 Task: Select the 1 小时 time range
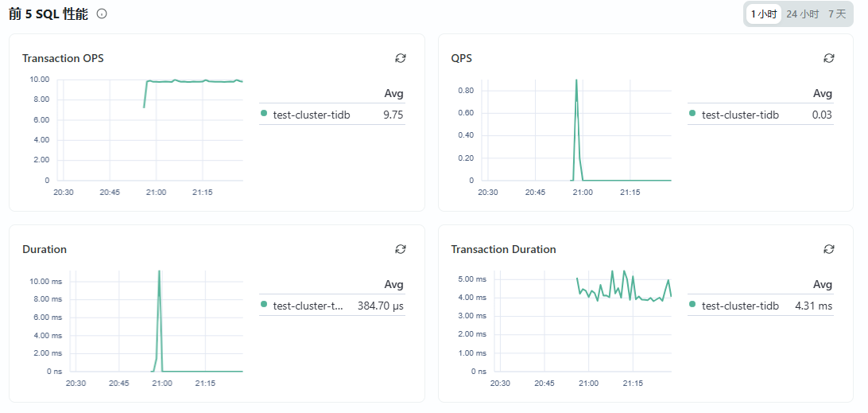click(x=763, y=14)
